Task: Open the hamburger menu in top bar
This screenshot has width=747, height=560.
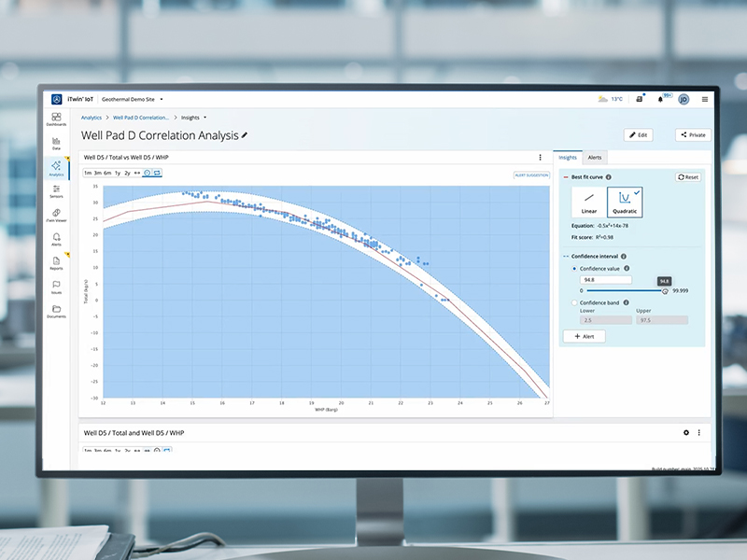Action: click(x=705, y=99)
